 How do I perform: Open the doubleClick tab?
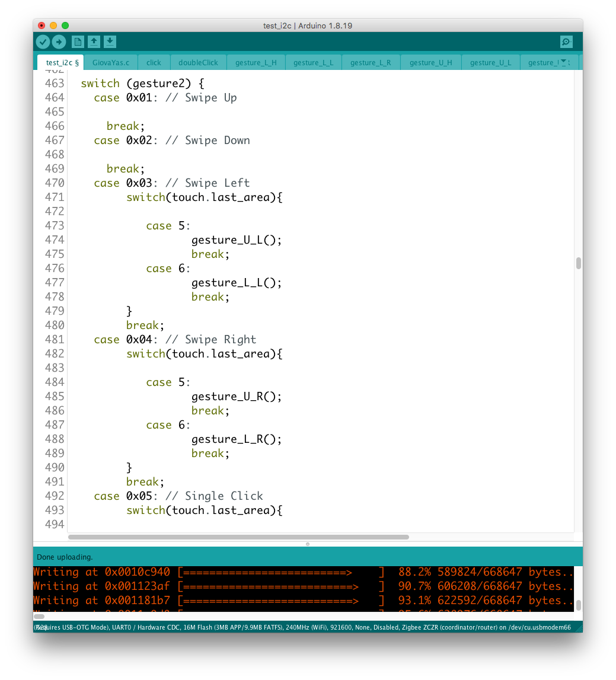pyautogui.click(x=198, y=62)
